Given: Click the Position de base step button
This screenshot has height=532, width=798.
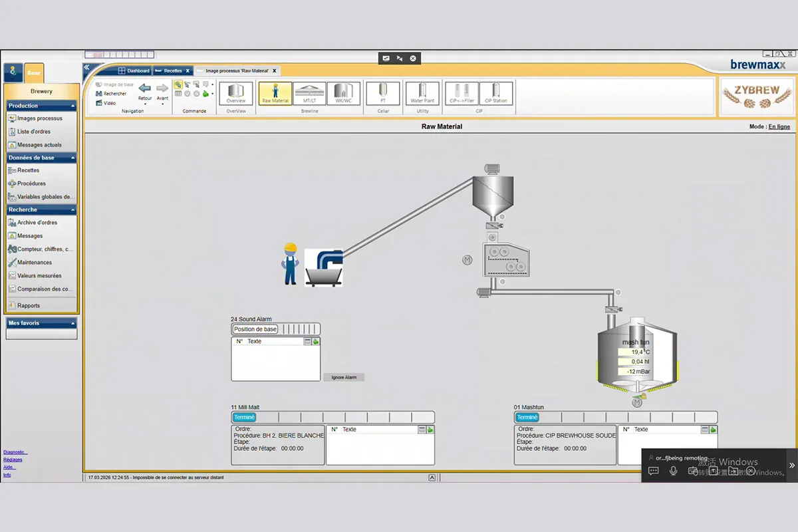Looking at the screenshot, I should coord(255,329).
